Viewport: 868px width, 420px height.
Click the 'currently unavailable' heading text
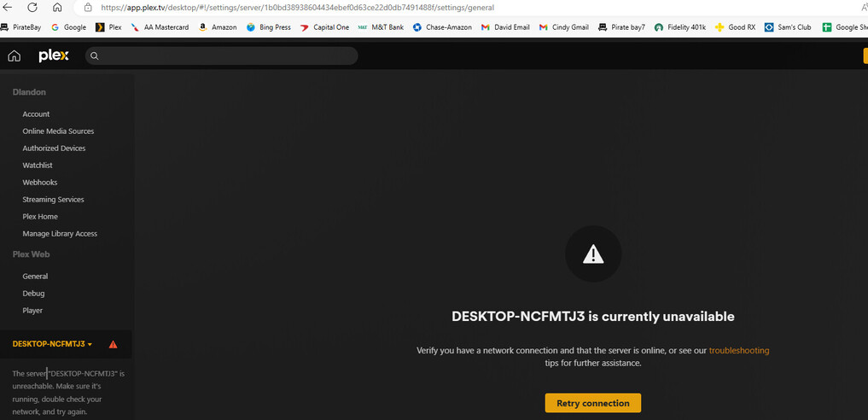[x=593, y=317]
